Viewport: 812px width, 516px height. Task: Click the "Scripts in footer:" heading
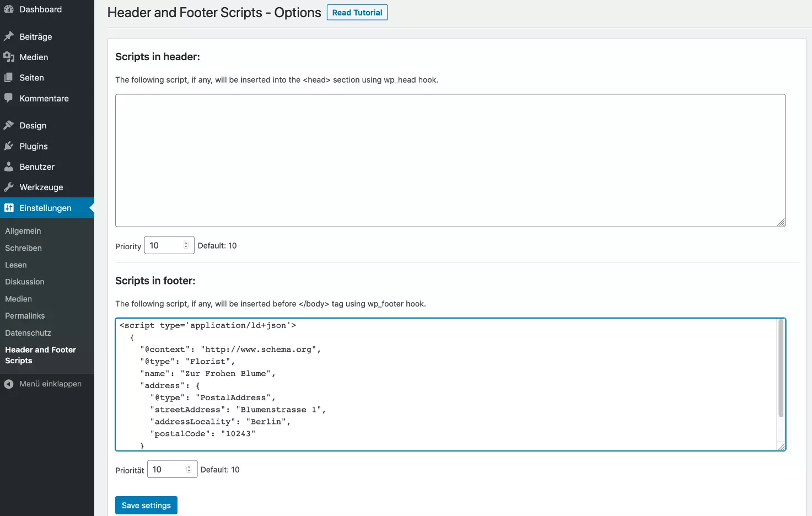[x=155, y=281]
